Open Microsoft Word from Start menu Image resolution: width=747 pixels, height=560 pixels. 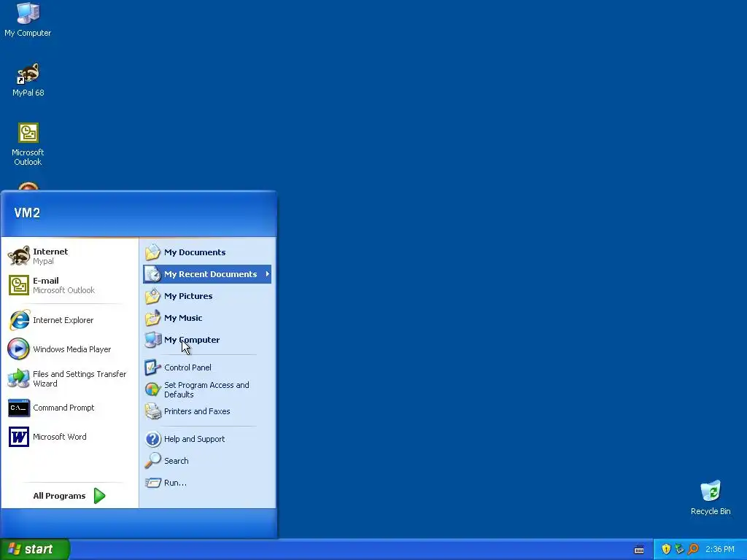(69, 437)
